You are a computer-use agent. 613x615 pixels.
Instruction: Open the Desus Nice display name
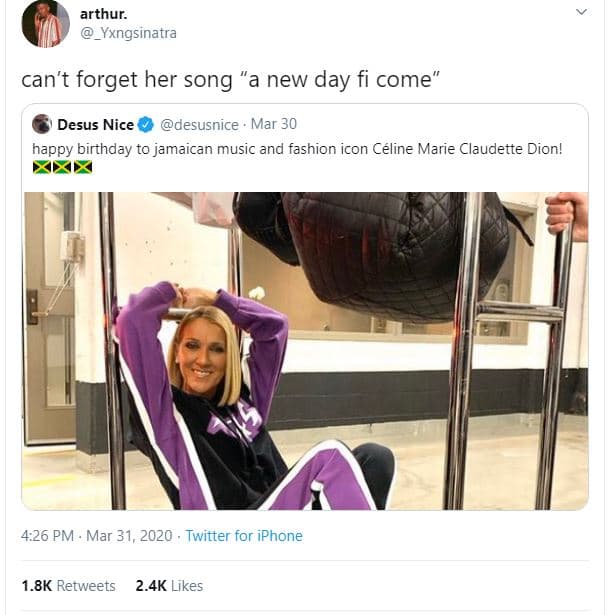pyautogui.click(x=95, y=125)
